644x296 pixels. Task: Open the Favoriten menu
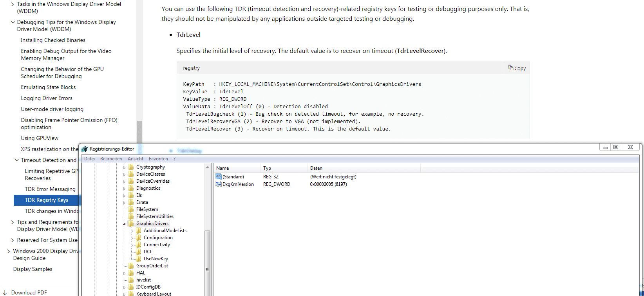click(158, 159)
